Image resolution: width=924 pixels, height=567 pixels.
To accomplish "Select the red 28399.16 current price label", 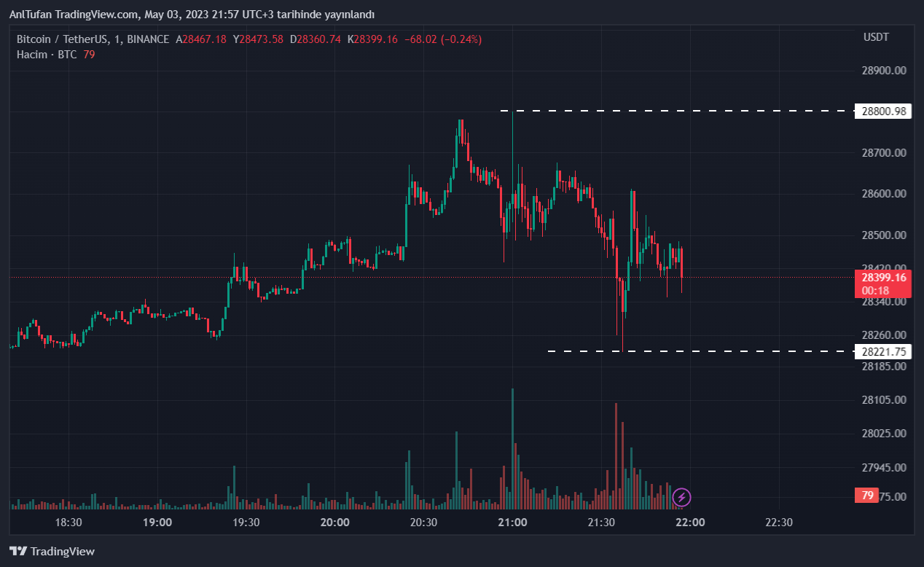I will coord(883,278).
